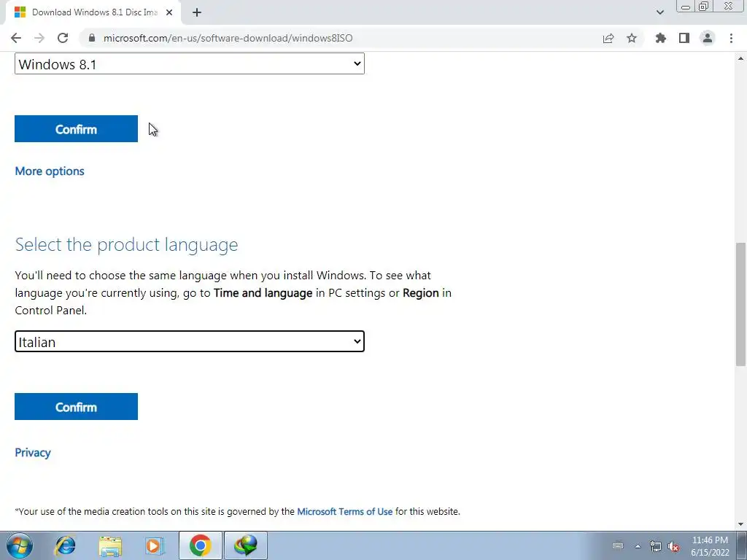Confirm the Windows 8.1 edition selection
Image resolution: width=747 pixels, height=560 pixels.
76,128
